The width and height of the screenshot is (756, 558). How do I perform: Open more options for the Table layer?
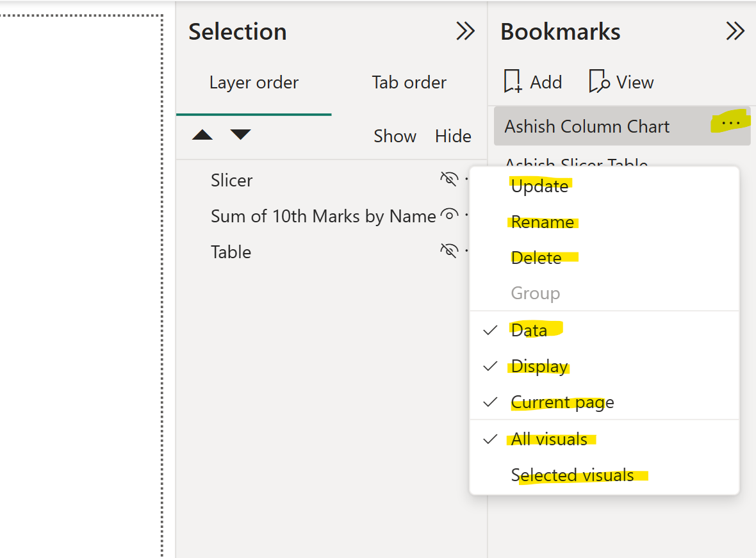469,250
